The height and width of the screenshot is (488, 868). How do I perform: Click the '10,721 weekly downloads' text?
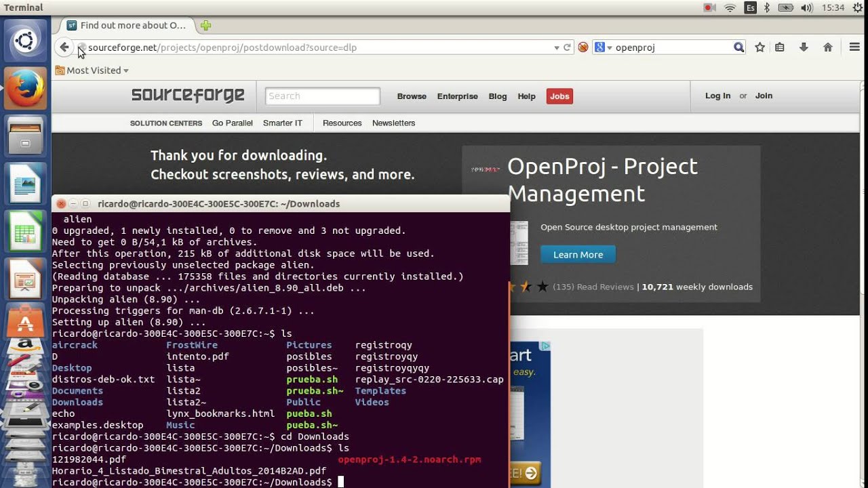click(x=697, y=287)
